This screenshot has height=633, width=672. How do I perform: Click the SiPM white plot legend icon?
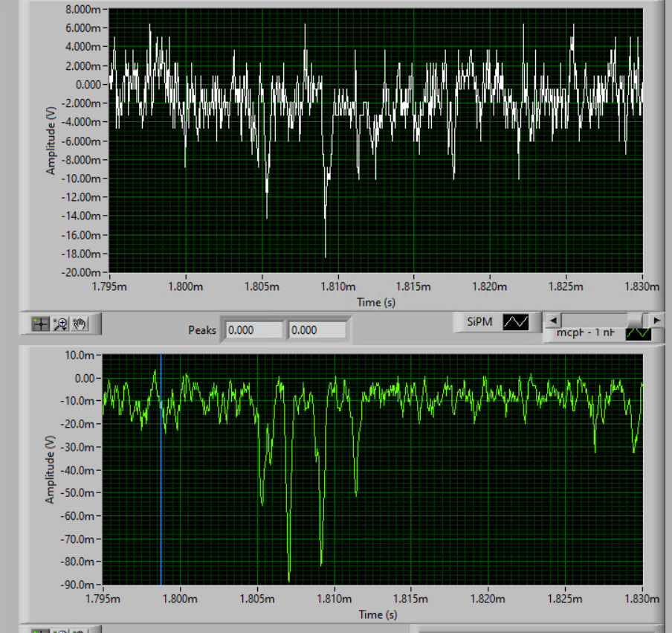click(516, 322)
